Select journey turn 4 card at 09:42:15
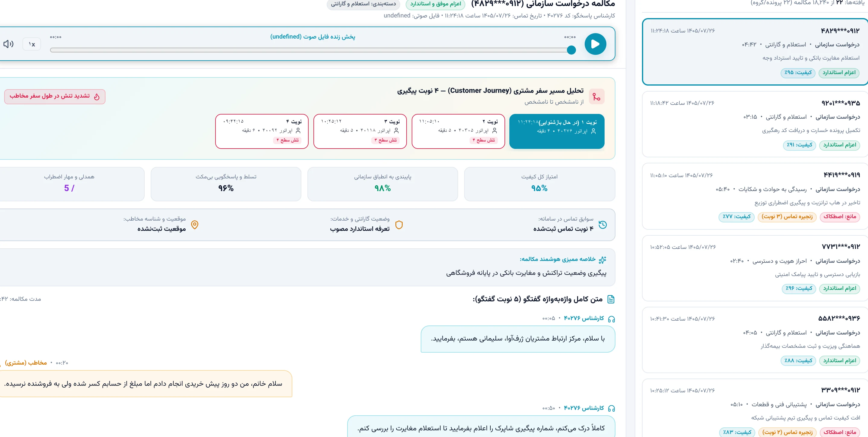The width and height of the screenshot is (868, 437). tap(262, 131)
